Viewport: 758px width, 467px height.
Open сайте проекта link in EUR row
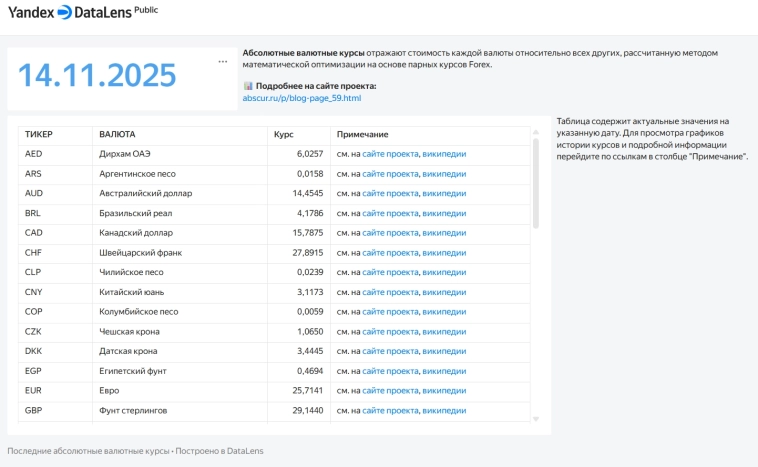(390, 391)
